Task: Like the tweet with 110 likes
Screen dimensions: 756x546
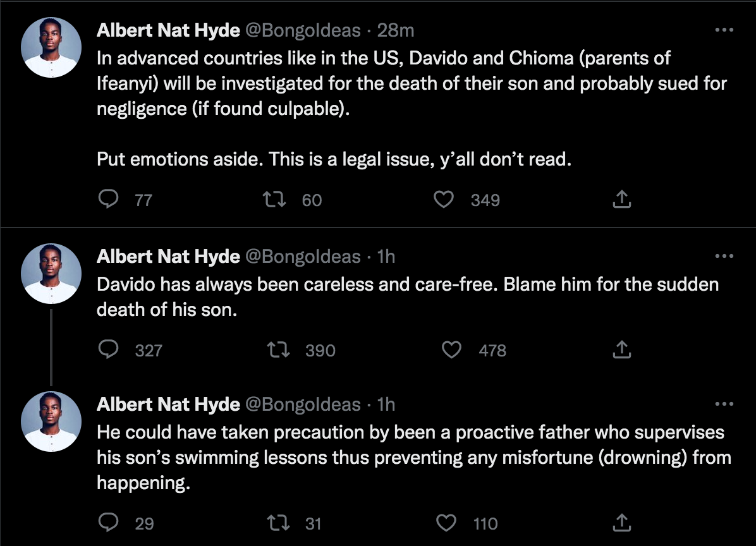Action: click(x=447, y=523)
